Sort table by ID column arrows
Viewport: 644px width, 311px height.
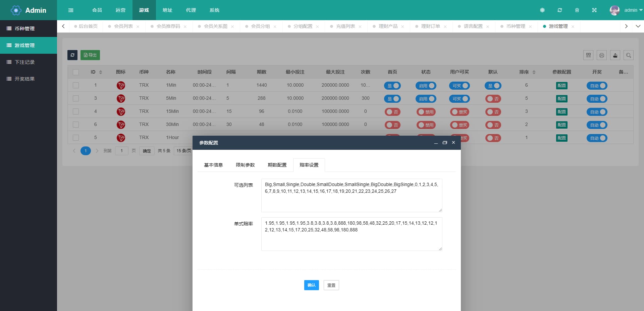pos(100,72)
